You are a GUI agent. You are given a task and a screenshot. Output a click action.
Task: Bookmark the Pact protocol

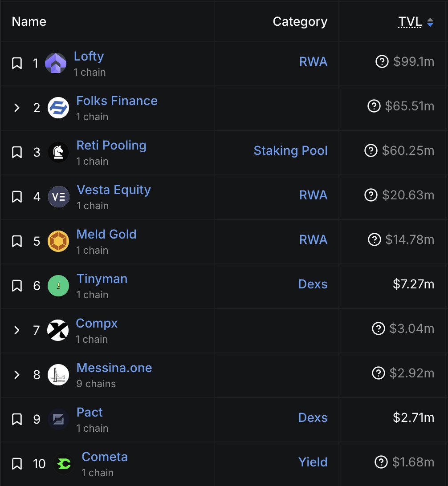tap(17, 419)
